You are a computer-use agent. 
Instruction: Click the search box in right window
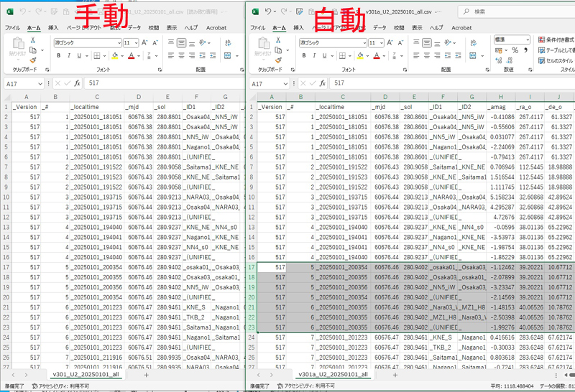[x=517, y=11]
